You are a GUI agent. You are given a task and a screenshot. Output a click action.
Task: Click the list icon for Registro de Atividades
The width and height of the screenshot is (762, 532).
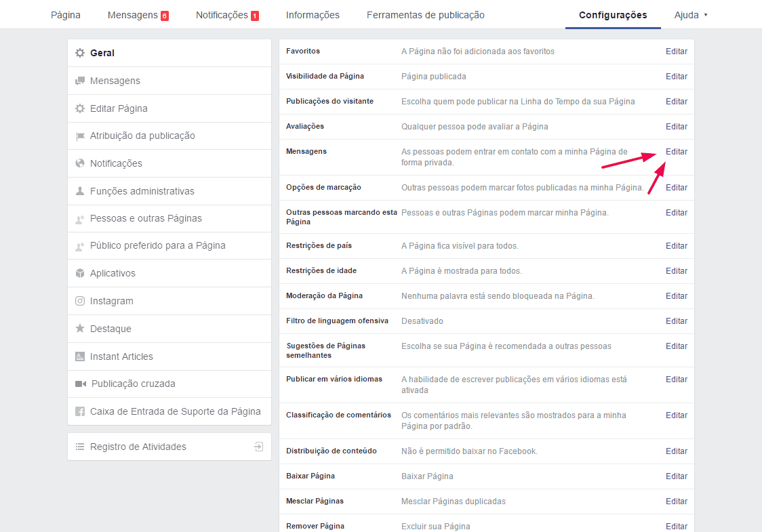pos(80,447)
